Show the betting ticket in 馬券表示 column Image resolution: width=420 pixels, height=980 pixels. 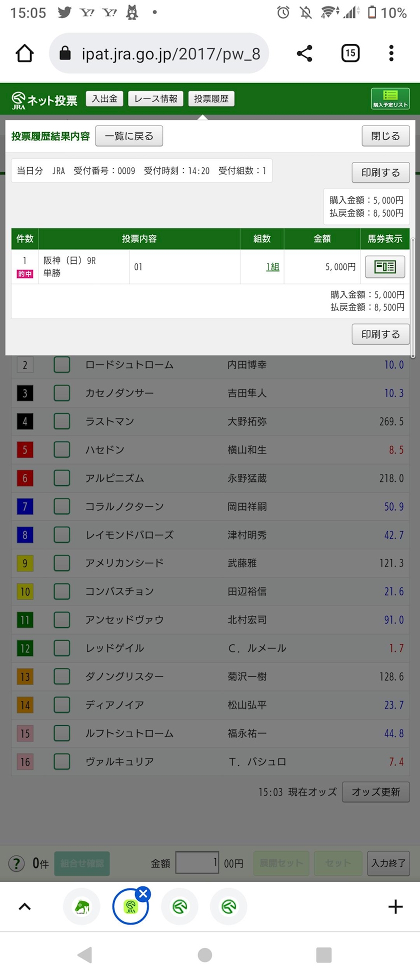click(384, 266)
